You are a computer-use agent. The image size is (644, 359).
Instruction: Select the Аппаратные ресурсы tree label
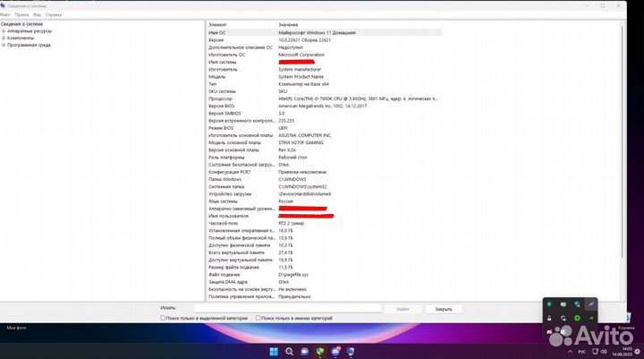coord(30,30)
